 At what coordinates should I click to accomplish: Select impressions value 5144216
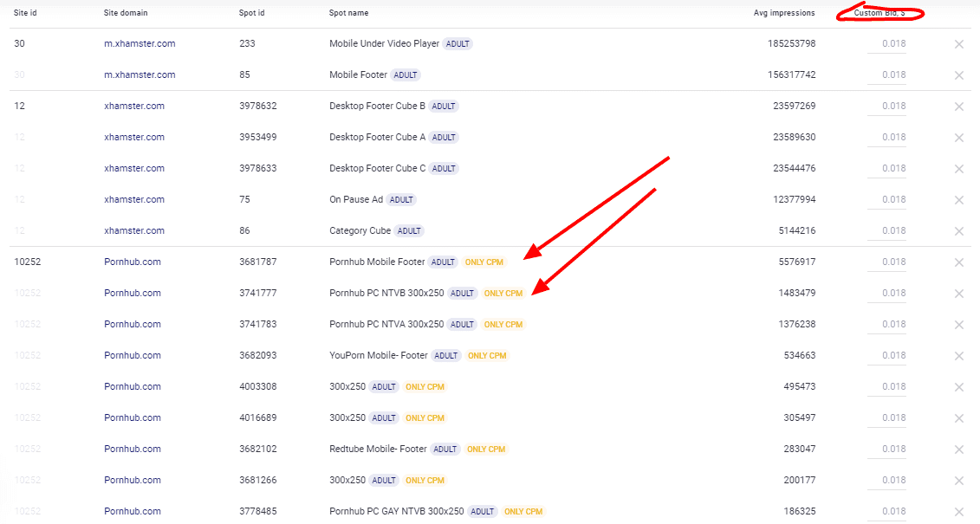click(797, 231)
